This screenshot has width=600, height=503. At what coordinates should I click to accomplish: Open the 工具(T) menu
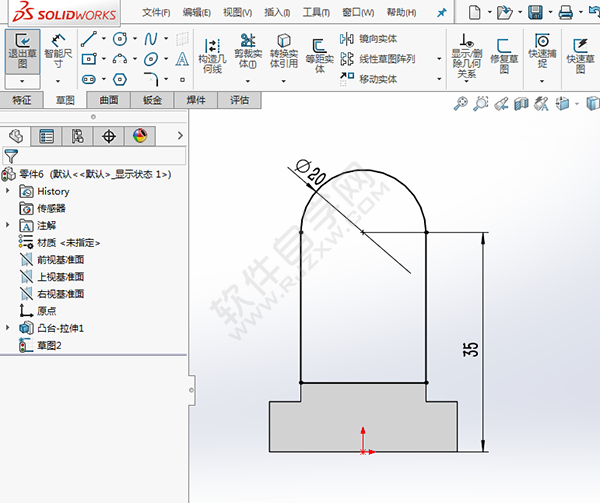point(316,13)
